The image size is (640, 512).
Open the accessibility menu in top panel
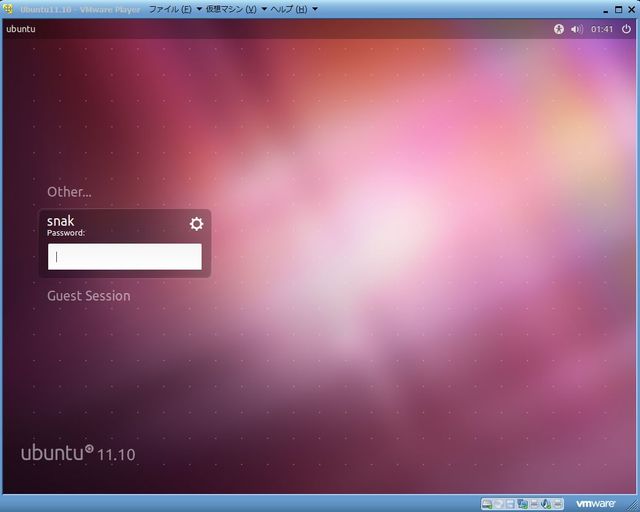559,29
